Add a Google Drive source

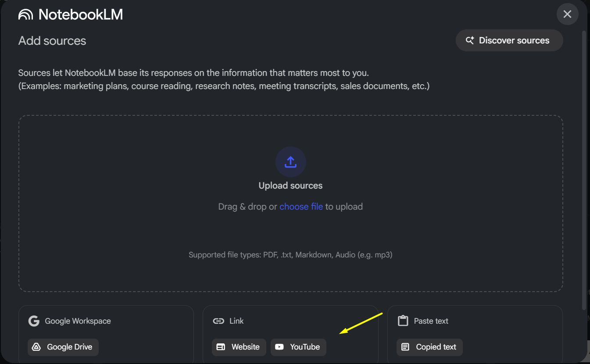click(x=63, y=347)
